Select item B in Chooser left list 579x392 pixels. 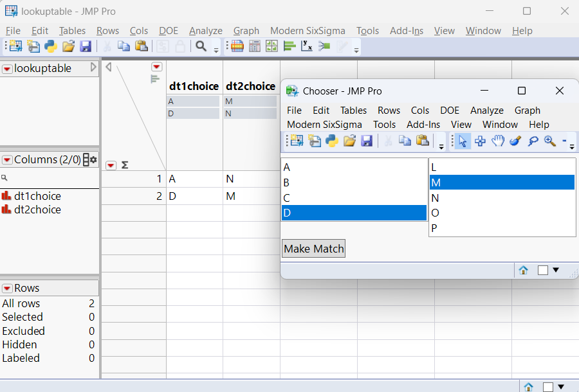[354, 183]
